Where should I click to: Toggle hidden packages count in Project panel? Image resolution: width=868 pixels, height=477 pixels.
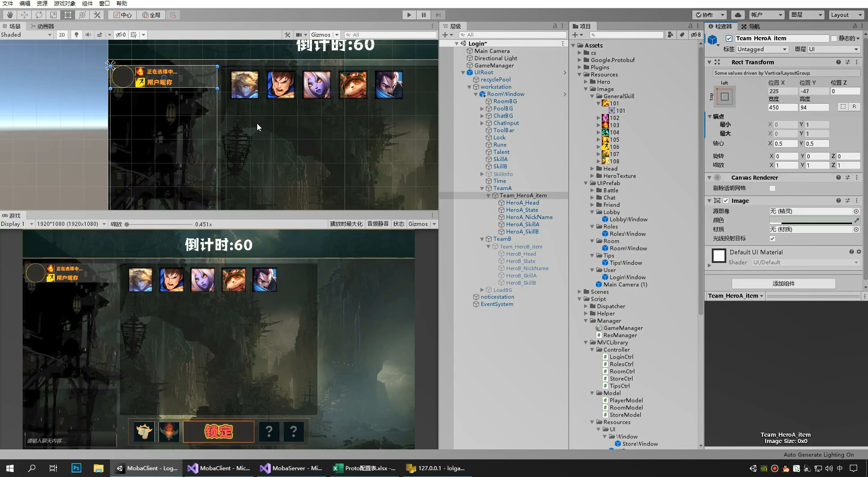[x=695, y=35]
